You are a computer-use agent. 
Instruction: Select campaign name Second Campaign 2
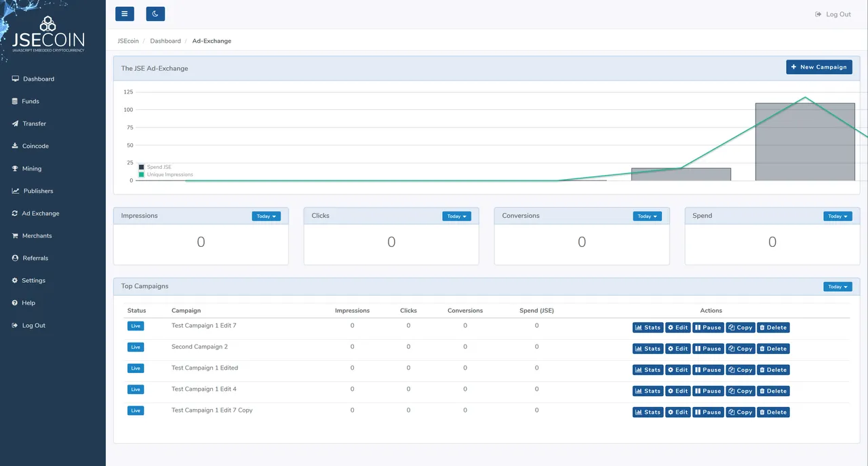point(199,347)
